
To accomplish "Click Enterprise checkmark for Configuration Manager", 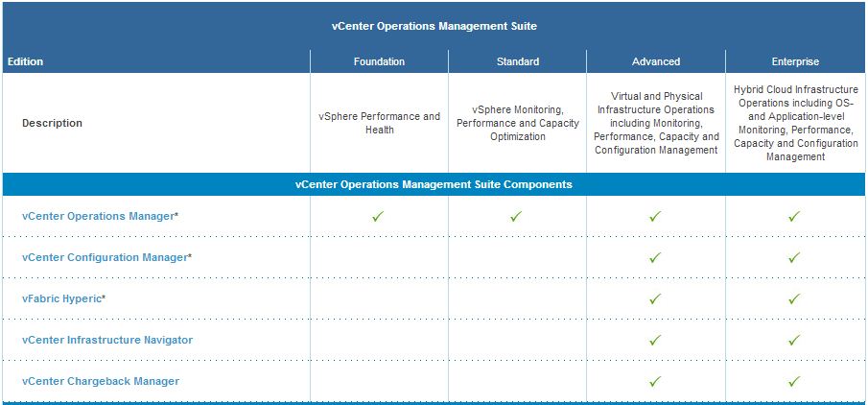I will pos(794,258).
